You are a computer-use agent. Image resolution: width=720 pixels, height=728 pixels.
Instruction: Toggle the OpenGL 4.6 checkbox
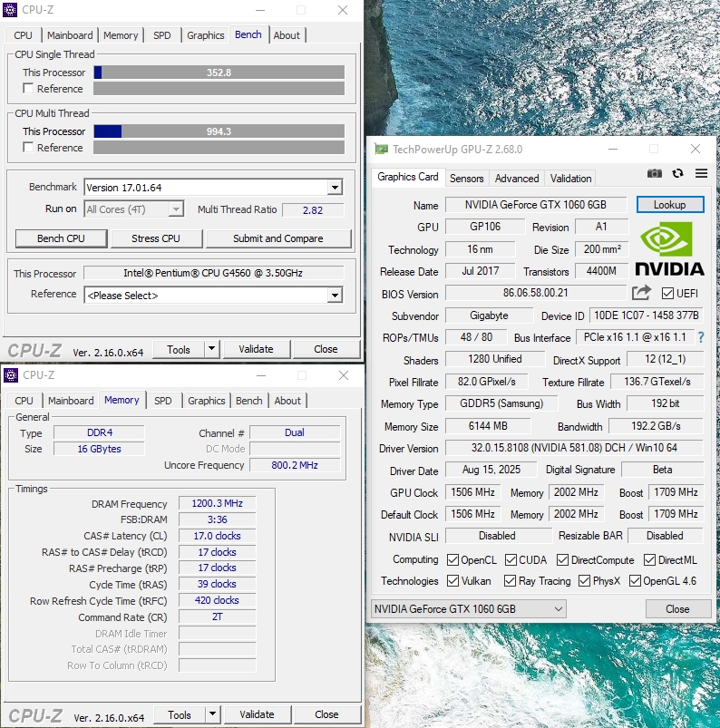coord(635,581)
